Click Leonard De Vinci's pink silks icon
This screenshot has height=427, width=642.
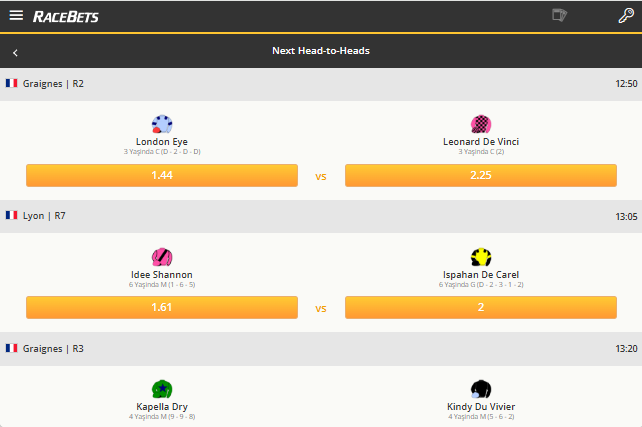coord(481,124)
